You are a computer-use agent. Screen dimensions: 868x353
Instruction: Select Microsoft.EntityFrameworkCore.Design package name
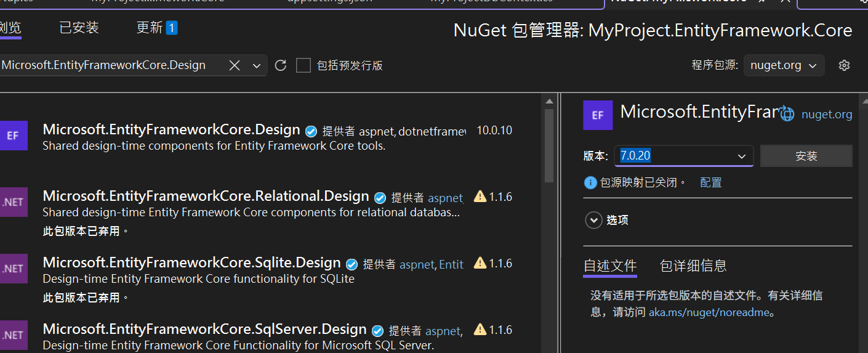[x=171, y=130]
